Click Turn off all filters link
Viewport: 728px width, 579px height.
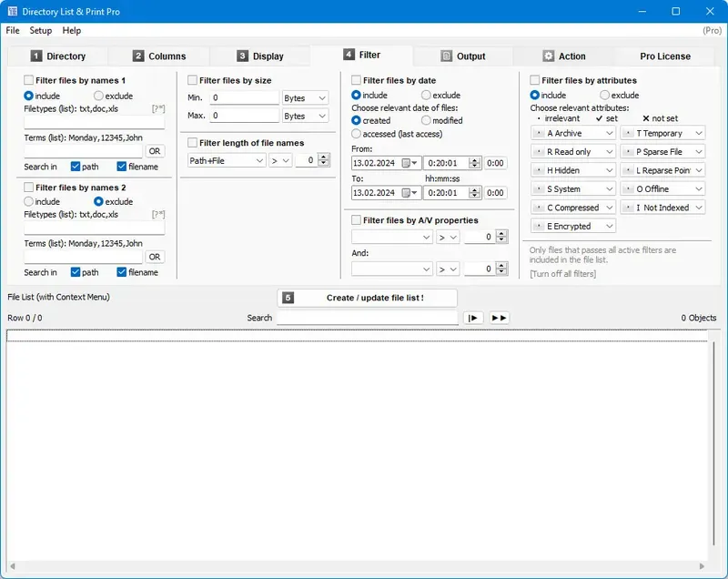click(562, 274)
